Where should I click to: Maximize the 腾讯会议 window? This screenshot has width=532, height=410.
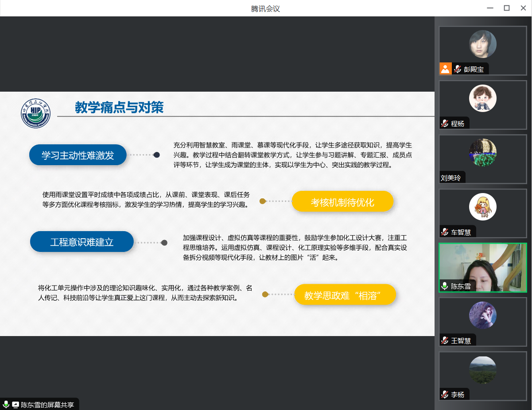click(507, 8)
